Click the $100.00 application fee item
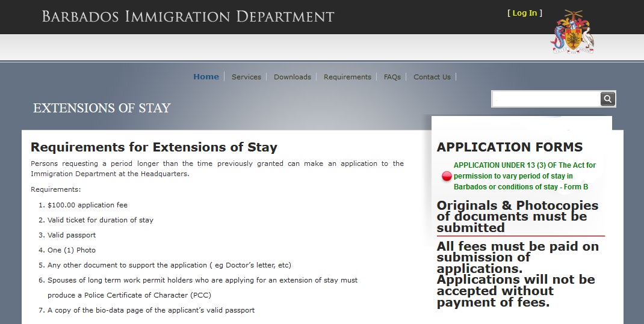Image resolution: width=644 pixels, height=324 pixels. 87,205
